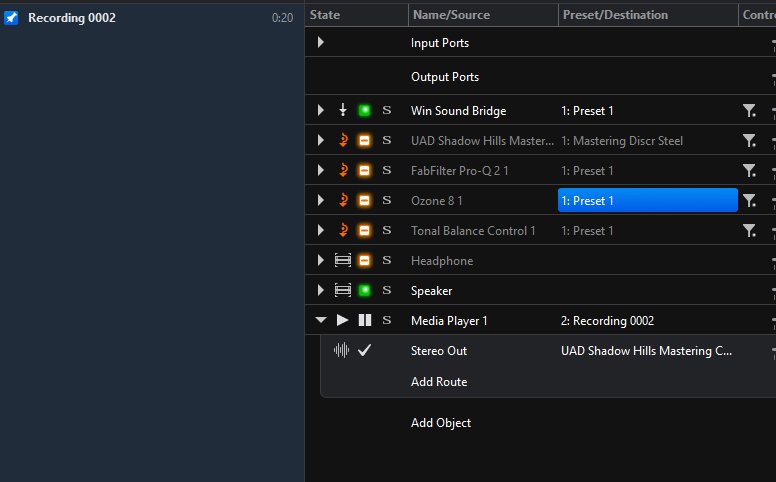This screenshot has width=776, height=482.
Task: Expand the FabFilter Pro-Q 2 1 row
Action: click(x=321, y=170)
